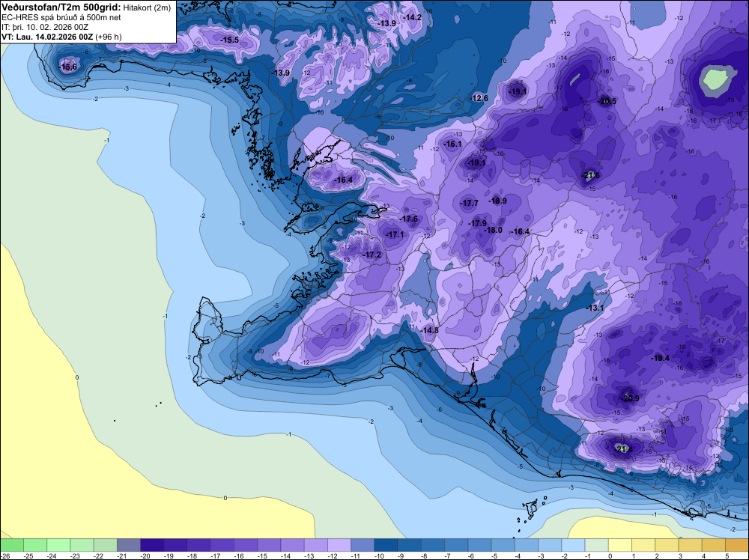
Task: Click the '-12.6' temperature label on map
Action: (x=479, y=98)
